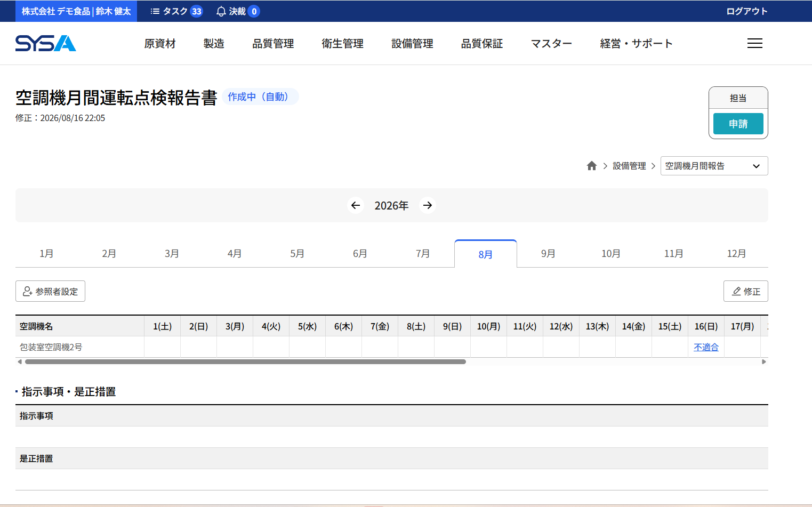Switch to the 12月 tab
812x507 pixels.
pos(736,254)
